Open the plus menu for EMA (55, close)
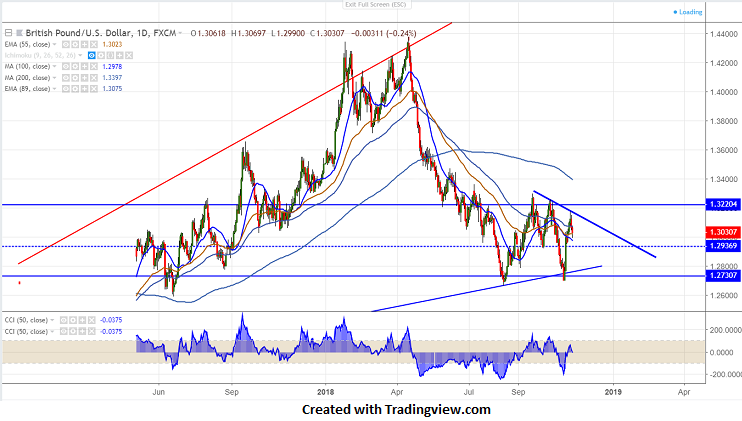742x421 pixels. pos(84,44)
